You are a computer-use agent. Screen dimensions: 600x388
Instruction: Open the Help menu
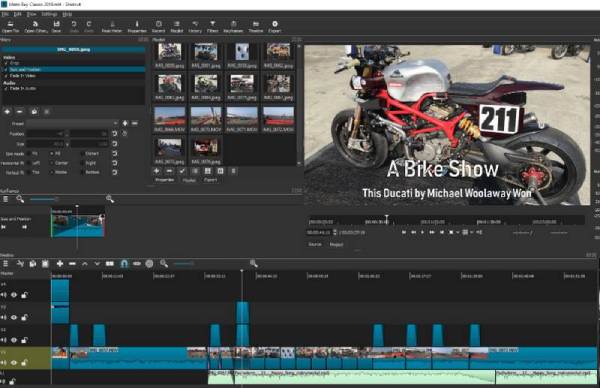coord(67,14)
